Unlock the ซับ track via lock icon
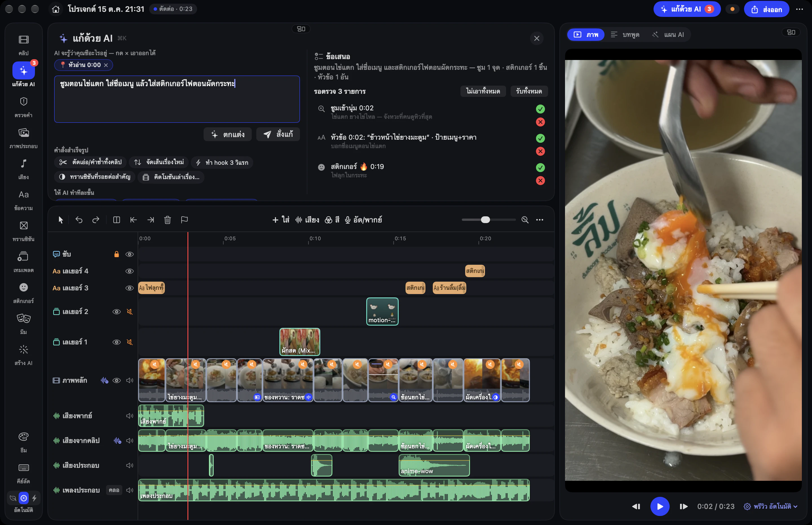The height and width of the screenshot is (525, 812). tap(116, 254)
